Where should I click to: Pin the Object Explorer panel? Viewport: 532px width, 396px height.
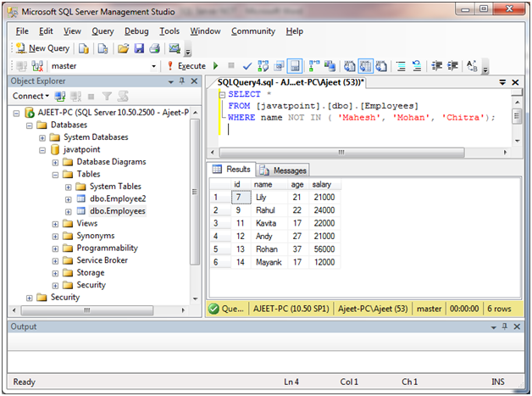[x=182, y=81]
